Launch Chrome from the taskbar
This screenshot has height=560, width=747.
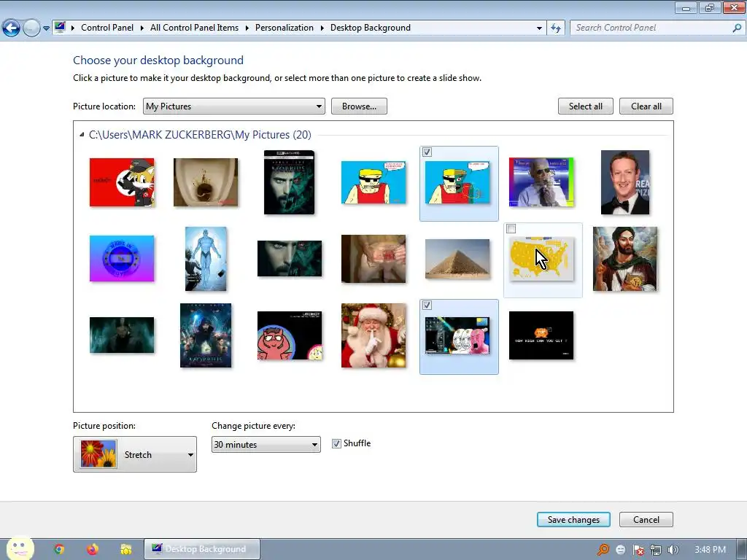click(59, 549)
